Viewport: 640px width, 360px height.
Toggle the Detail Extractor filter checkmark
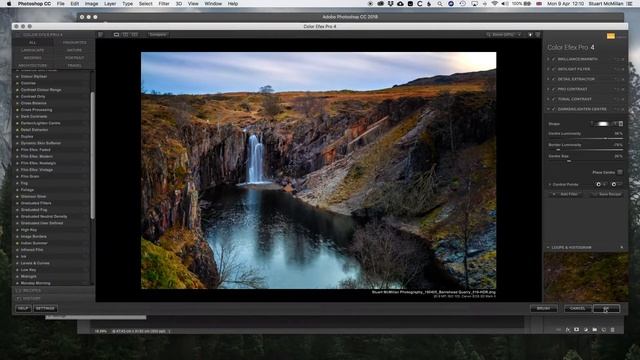pos(554,79)
